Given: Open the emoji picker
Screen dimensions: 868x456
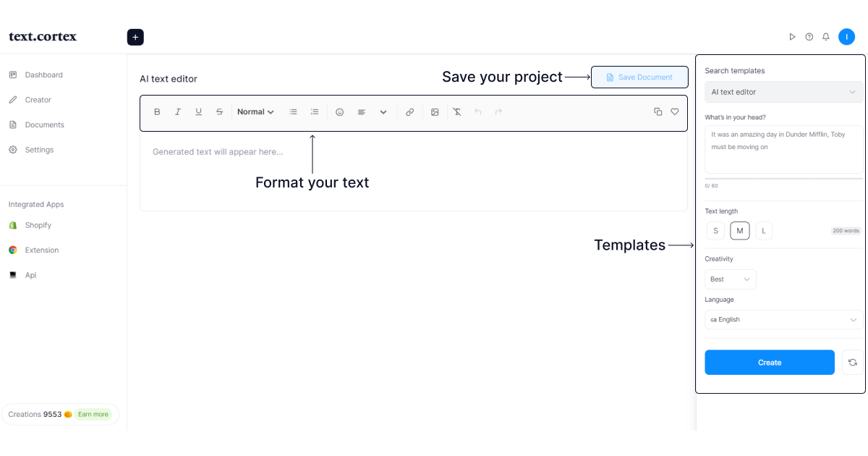Looking at the screenshot, I should coord(339,112).
